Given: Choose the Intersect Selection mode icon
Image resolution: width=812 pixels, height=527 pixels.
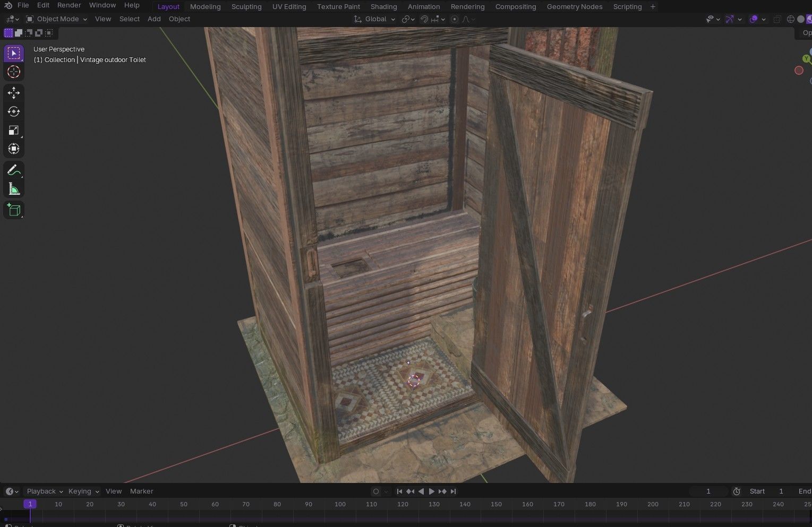Looking at the screenshot, I should click(49, 33).
